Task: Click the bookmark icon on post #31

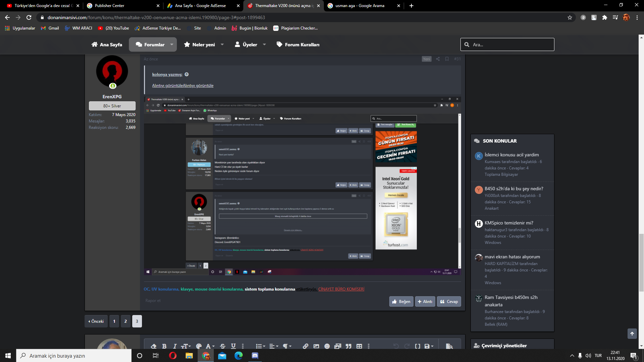Action: pyautogui.click(x=447, y=59)
